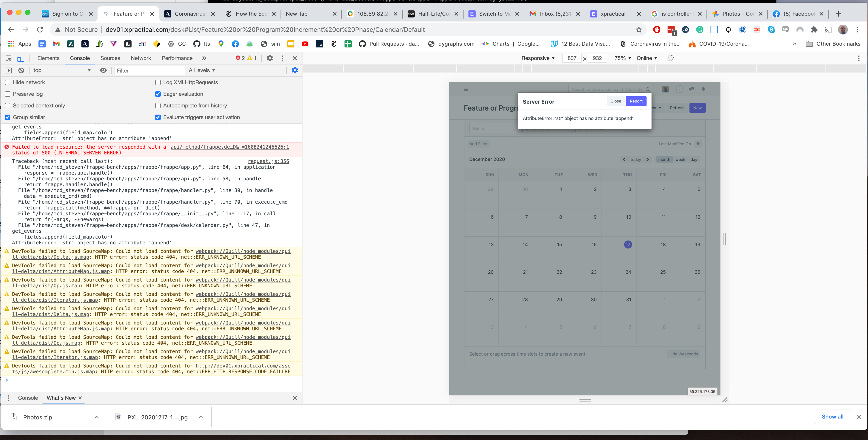Create live expression with eye icon

[x=103, y=70]
